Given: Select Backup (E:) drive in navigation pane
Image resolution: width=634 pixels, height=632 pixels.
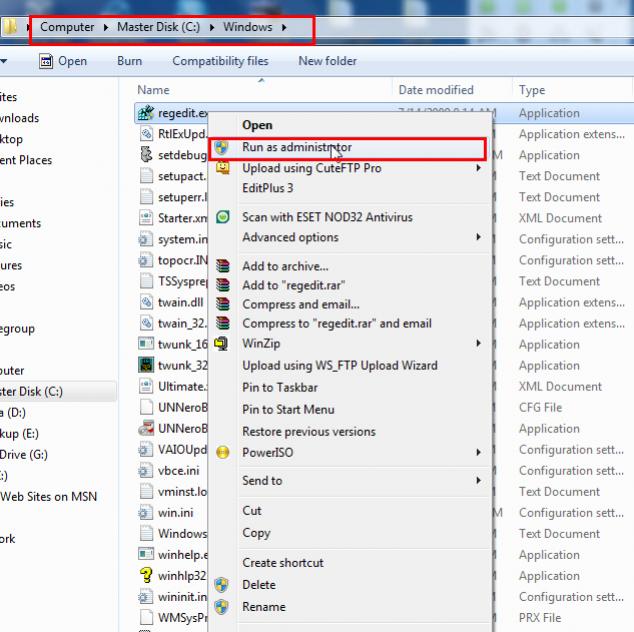Looking at the screenshot, I should click(x=19, y=433).
